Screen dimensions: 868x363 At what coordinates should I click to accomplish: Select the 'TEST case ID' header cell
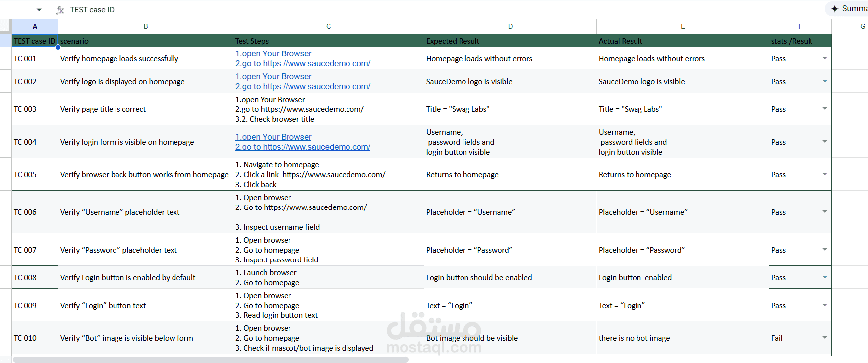point(35,41)
